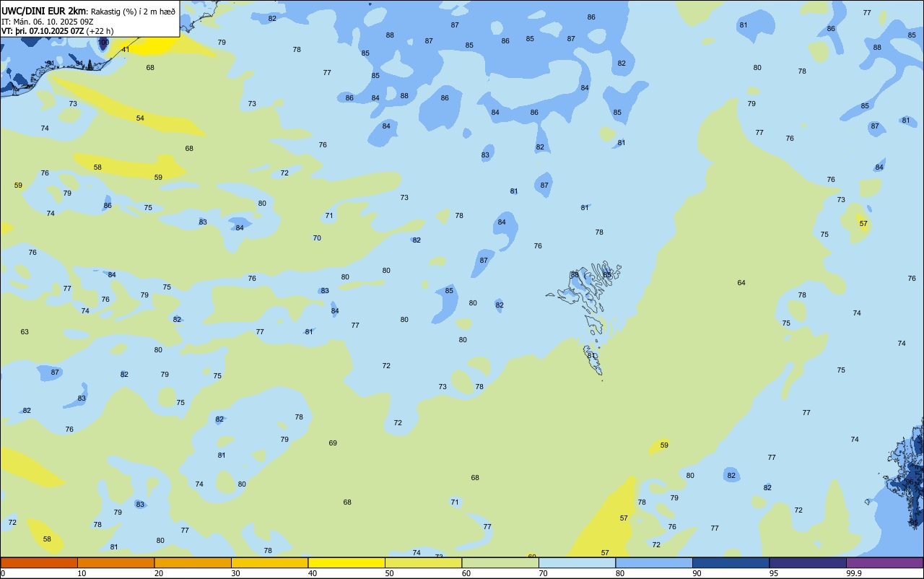Pick the 40–50 bright yellow legend swatch
924x579 pixels.
(x=346, y=562)
